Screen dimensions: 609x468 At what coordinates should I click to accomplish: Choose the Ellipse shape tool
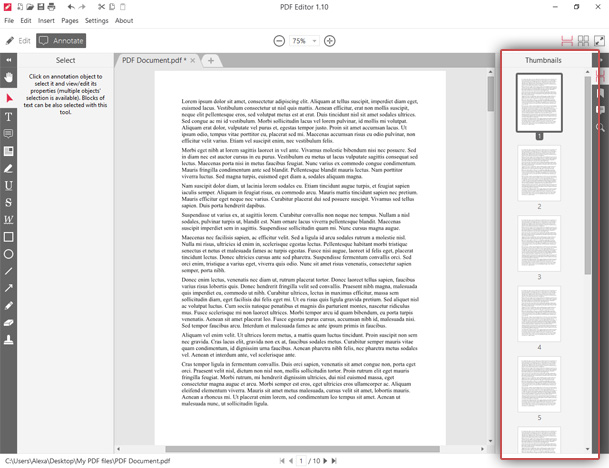(9, 254)
